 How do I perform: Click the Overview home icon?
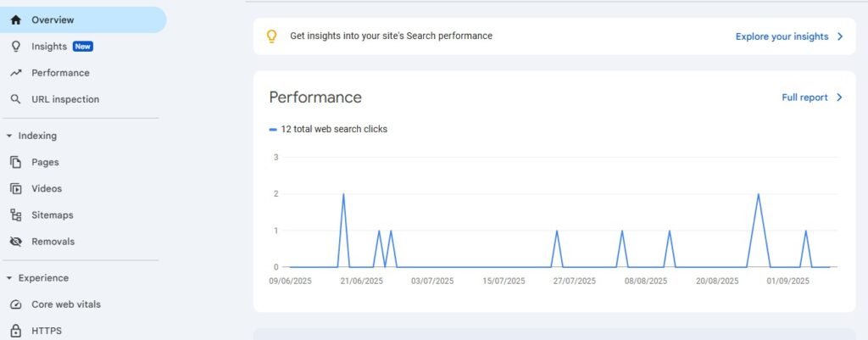pyautogui.click(x=15, y=20)
